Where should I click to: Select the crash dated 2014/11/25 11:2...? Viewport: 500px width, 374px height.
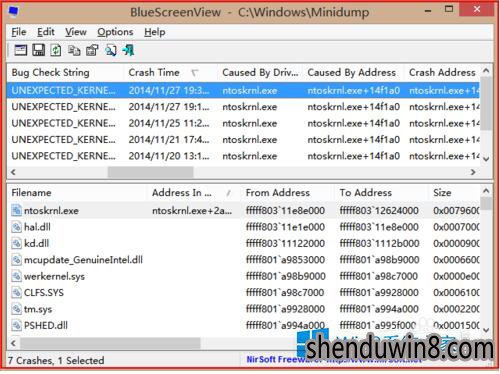click(x=243, y=123)
